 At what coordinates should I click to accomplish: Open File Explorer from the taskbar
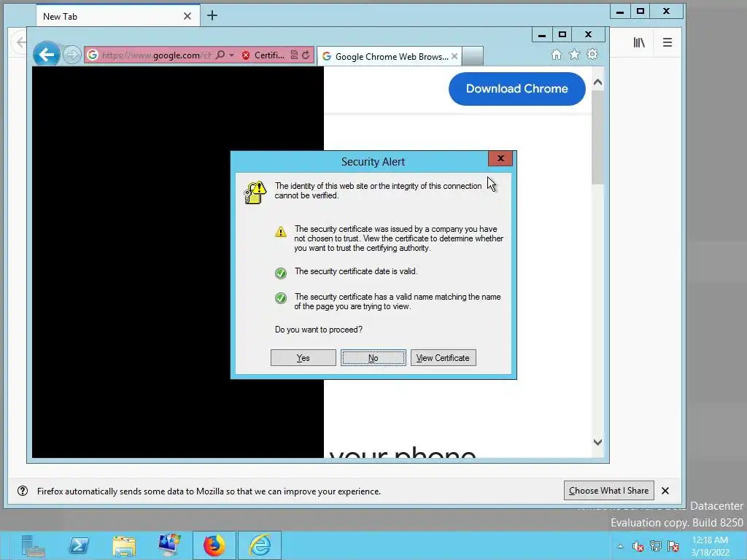pos(124,545)
